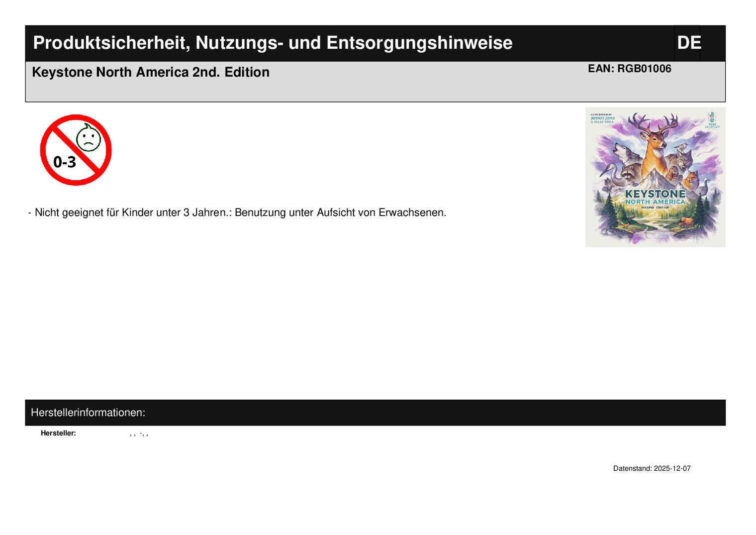Click the Datenstand: 2025-12-07 date stamp
This screenshot has width=756, height=535.
(652, 468)
